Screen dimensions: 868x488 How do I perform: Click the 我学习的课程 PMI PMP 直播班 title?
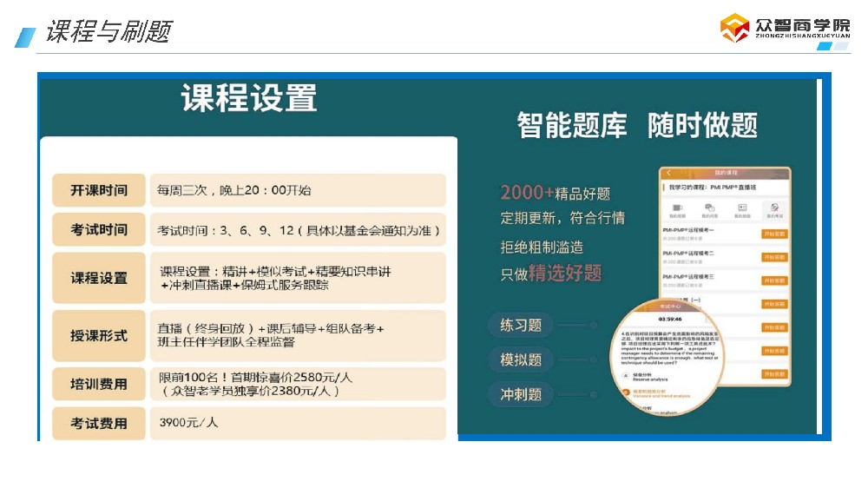713,187
